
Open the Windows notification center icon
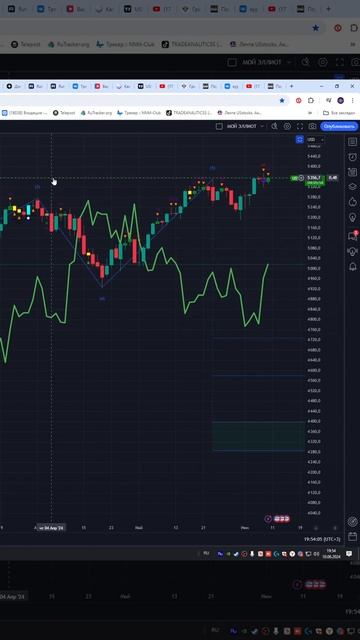[349, 553]
